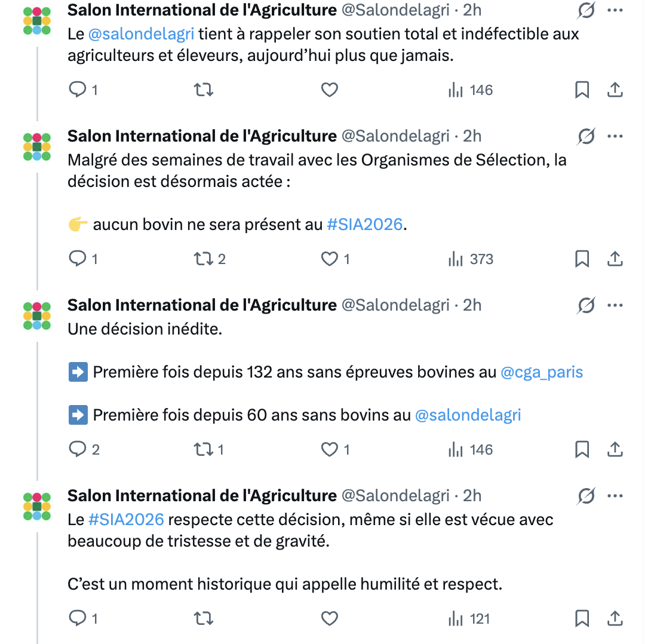Reply to the 'soutien total' tweet

(78, 90)
